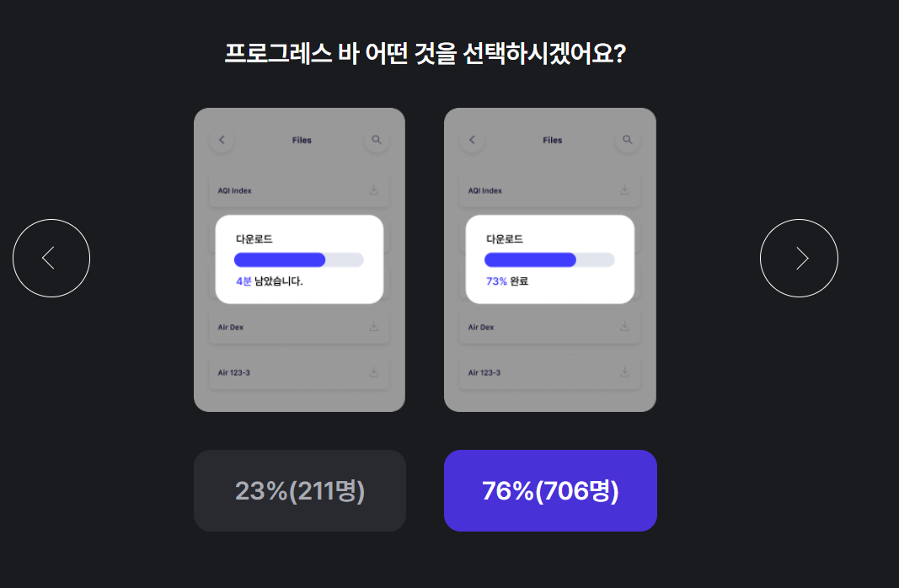The image size is (899, 588).
Task: Click the Air Dex row in right mockup
Action: 549,327
